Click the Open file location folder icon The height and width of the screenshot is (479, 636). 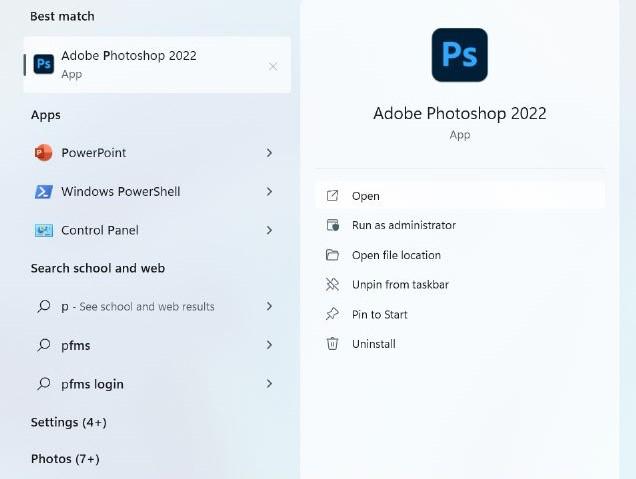coord(333,255)
